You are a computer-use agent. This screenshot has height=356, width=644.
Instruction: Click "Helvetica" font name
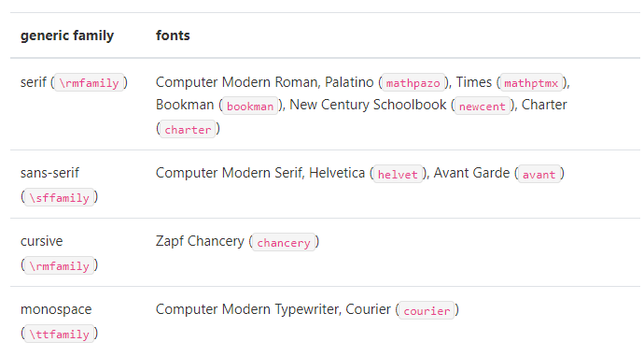[337, 173]
